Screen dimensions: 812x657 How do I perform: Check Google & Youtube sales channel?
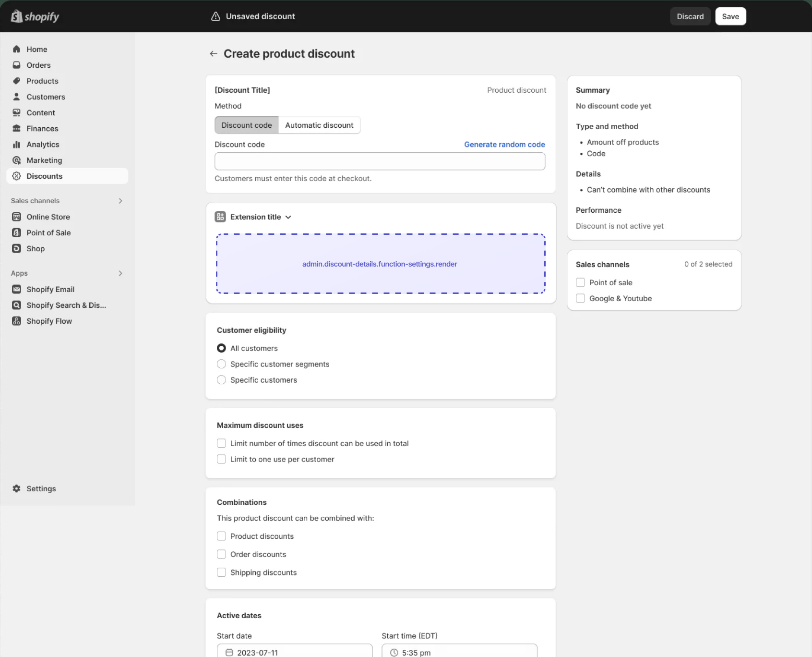(x=580, y=298)
